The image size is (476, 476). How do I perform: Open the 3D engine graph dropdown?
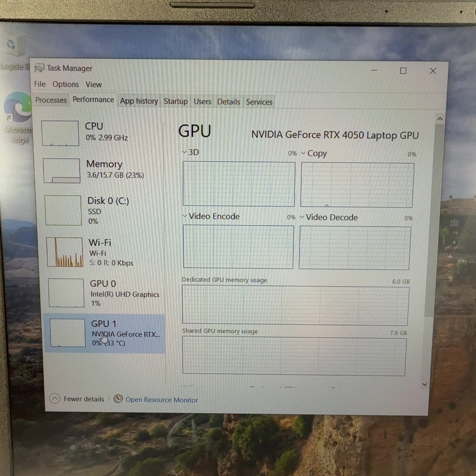(x=185, y=152)
